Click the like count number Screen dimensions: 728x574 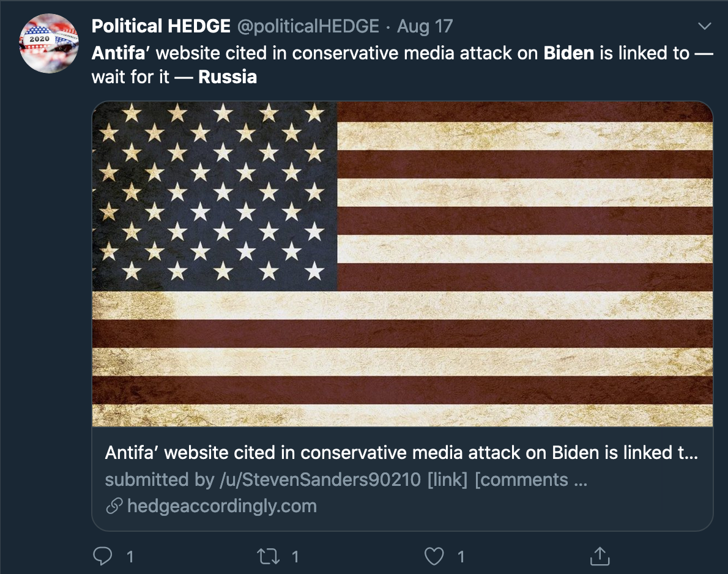pyautogui.click(x=461, y=556)
